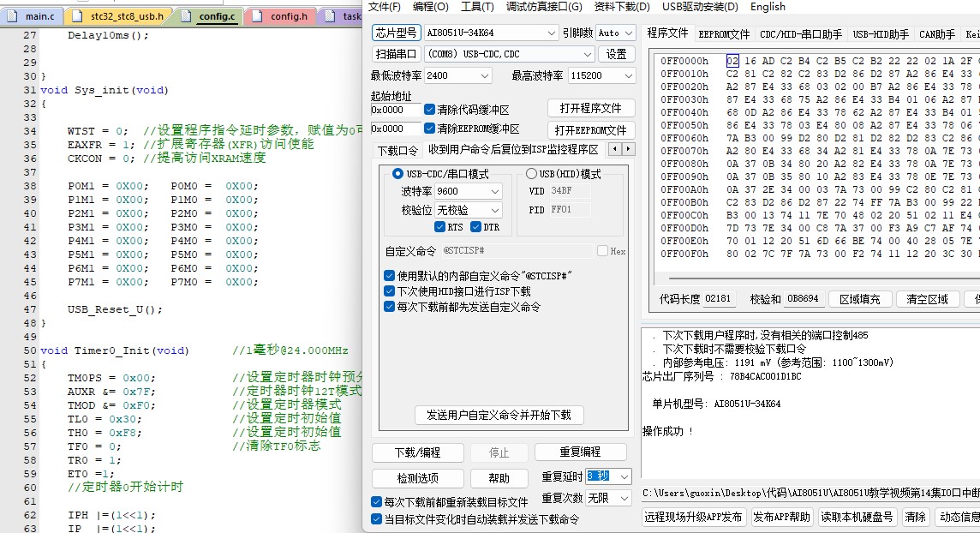The width and height of the screenshot is (980, 533).
Task: Toggle 清除EEPROM缓冲区 checkbox
Action: tap(429, 128)
